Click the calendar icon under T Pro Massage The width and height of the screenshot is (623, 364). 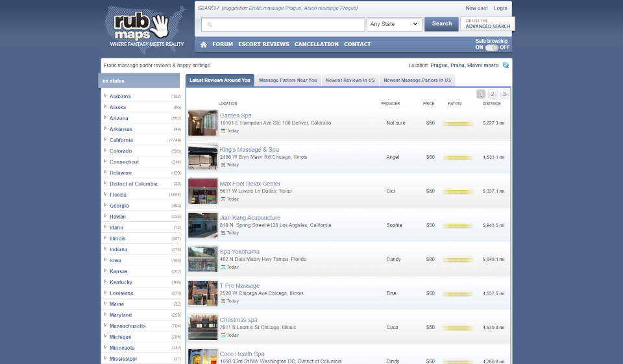click(x=223, y=301)
